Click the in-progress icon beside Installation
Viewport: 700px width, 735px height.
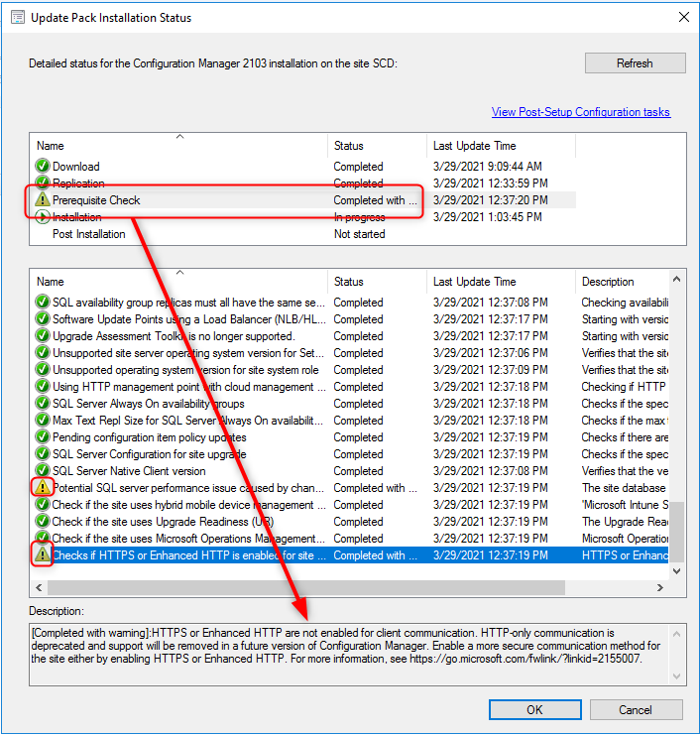click(43, 216)
